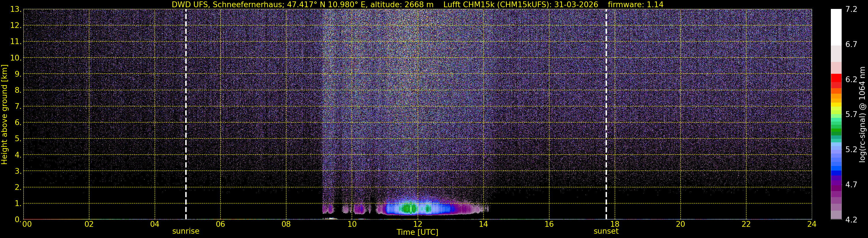Click the time tick label 10

tap(352, 224)
